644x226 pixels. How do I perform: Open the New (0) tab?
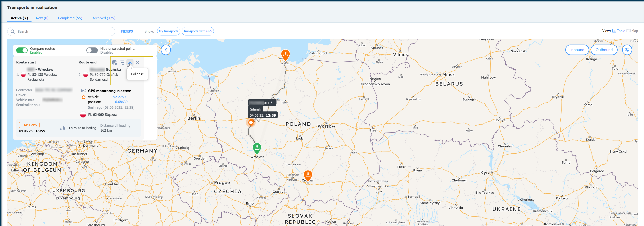click(42, 18)
